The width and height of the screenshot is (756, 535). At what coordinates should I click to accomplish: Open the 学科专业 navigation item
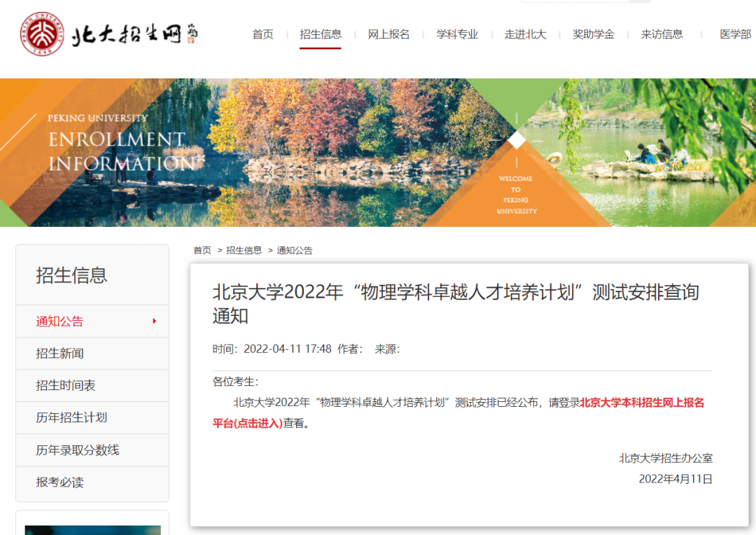coord(457,34)
